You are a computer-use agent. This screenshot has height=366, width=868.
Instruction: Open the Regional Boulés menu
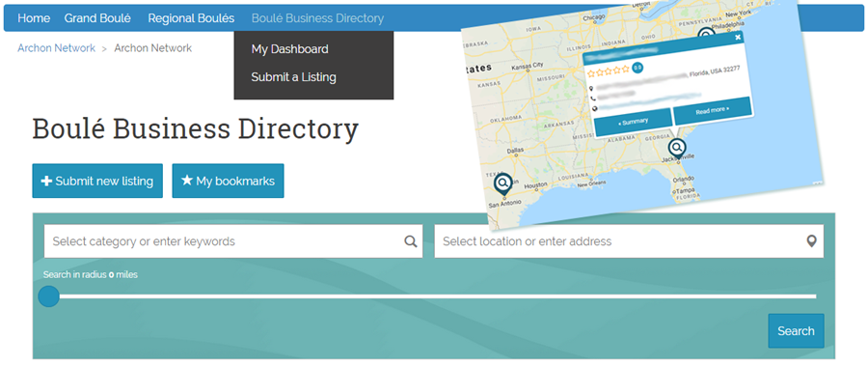click(191, 18)
